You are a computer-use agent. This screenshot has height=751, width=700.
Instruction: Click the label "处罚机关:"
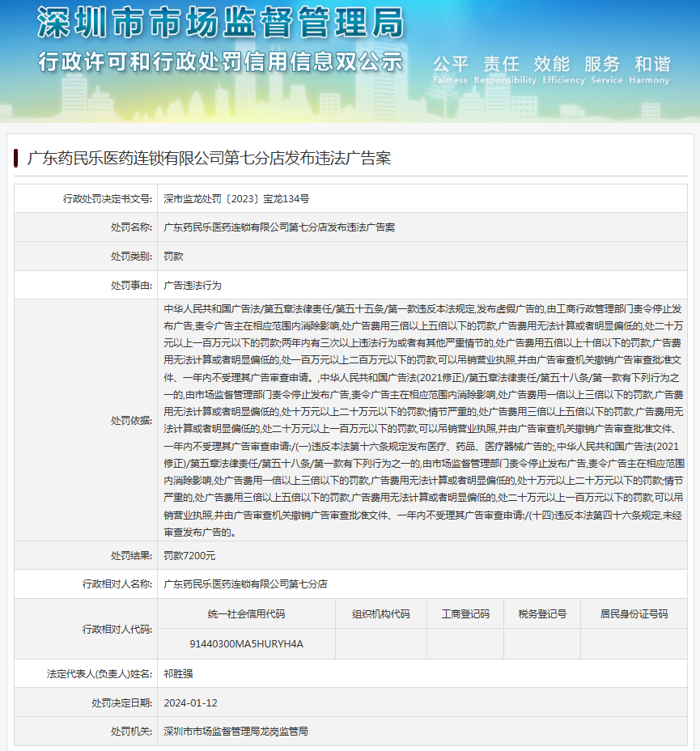click(x=132, y=732)
